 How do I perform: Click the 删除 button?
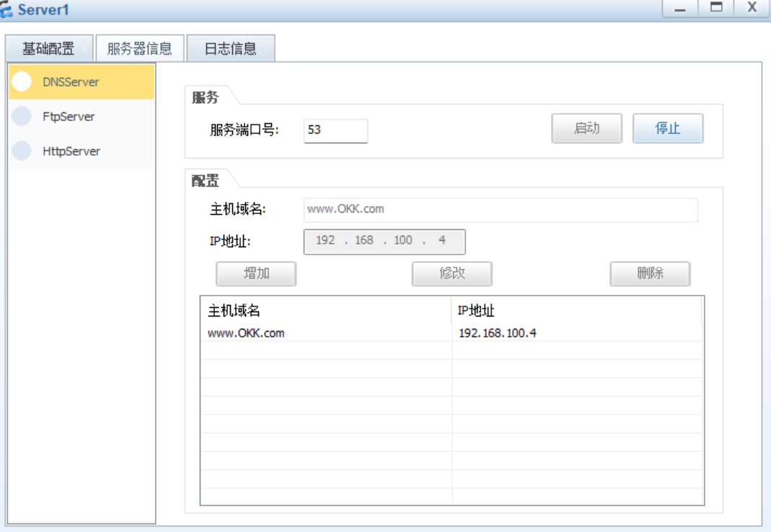pos(650,273)
